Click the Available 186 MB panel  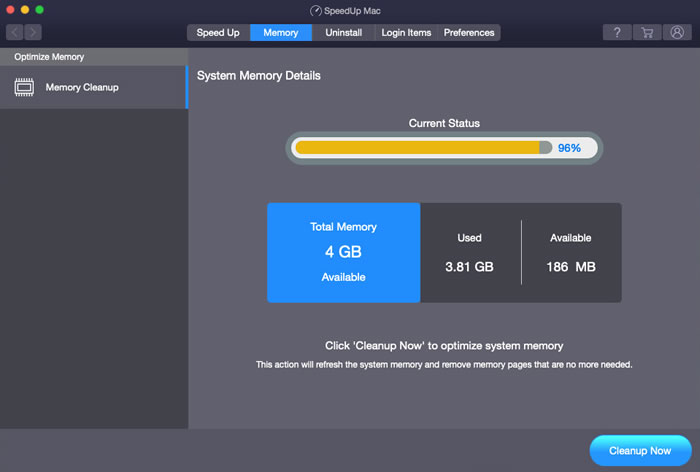click(571, 253)
